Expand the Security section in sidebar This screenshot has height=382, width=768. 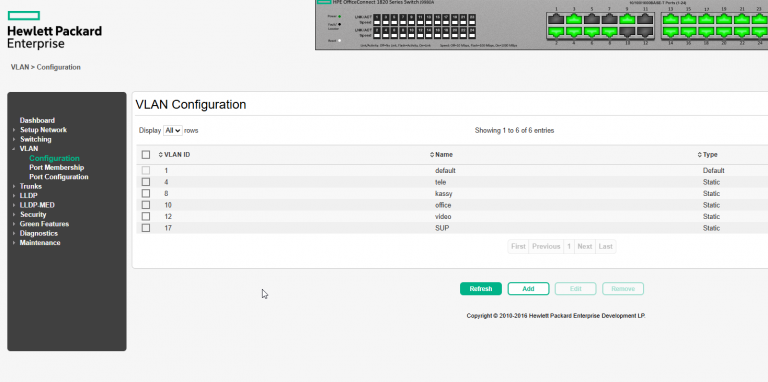coord(33,215)
